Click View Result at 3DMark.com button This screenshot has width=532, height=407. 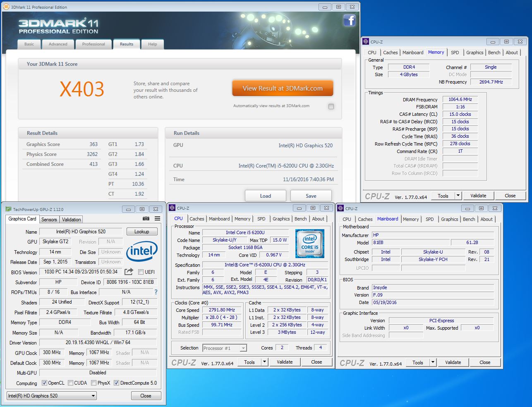tap(283, 88)
